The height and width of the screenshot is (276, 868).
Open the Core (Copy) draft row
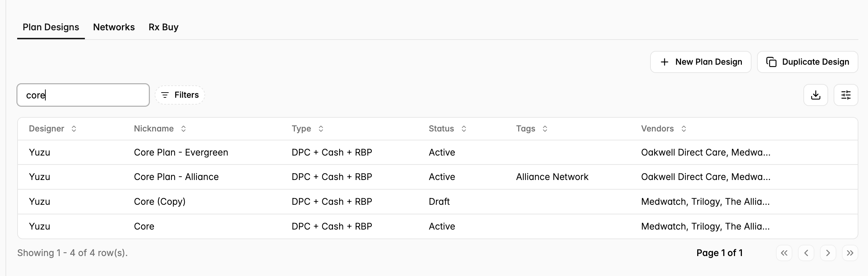tap(438, 202)
